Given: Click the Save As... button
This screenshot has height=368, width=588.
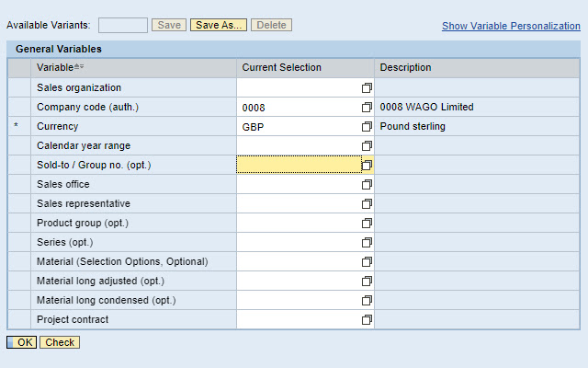Looking at the screenshot, I should pyautogui.click(x=219, y=26).
